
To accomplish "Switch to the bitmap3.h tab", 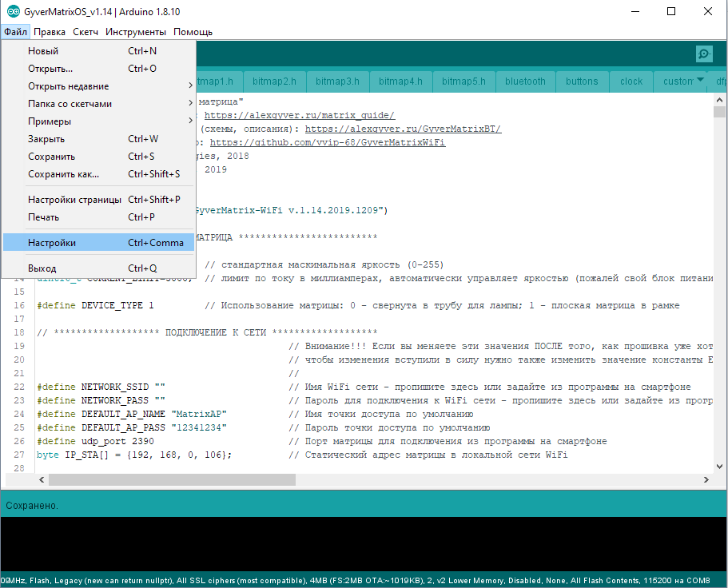I will tap(337, 81).
